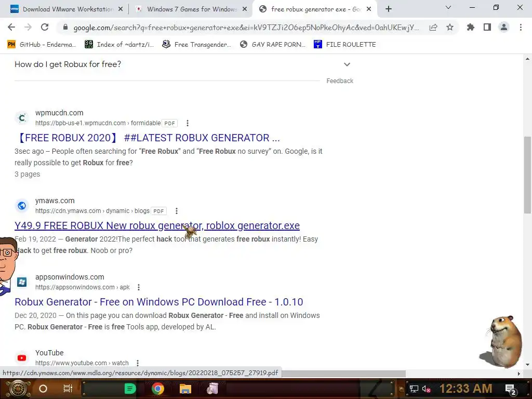Click the wpmucdn.com result URL breadcrumb

click(98, 123)
